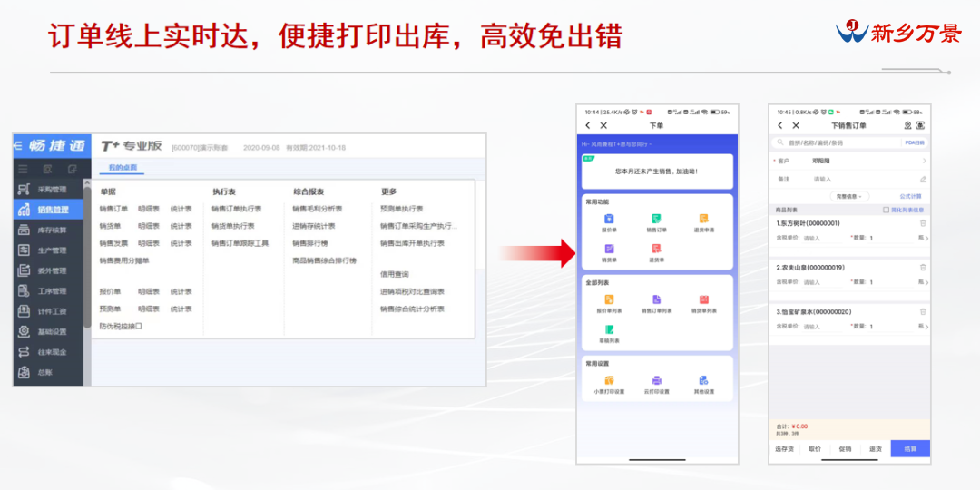Open 销售排行榜 report
This screenshot has height=490, width=980.
pos(310,243)
